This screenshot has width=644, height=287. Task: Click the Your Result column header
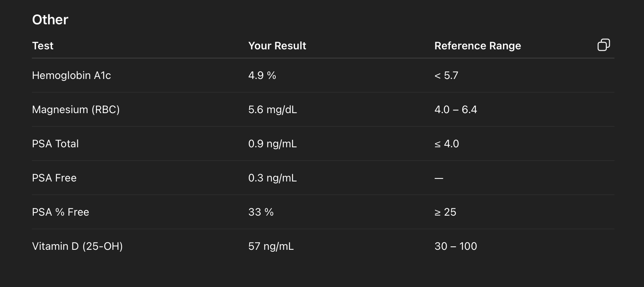(x=277, y=46)
